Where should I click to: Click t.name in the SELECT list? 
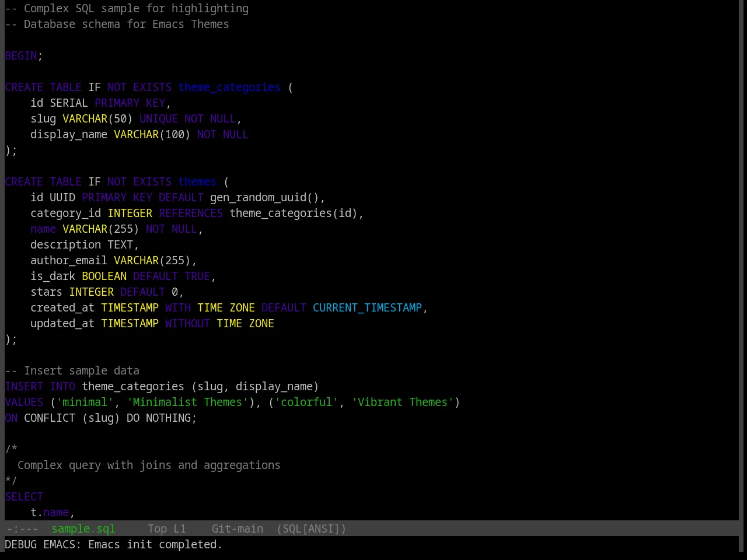50,512
